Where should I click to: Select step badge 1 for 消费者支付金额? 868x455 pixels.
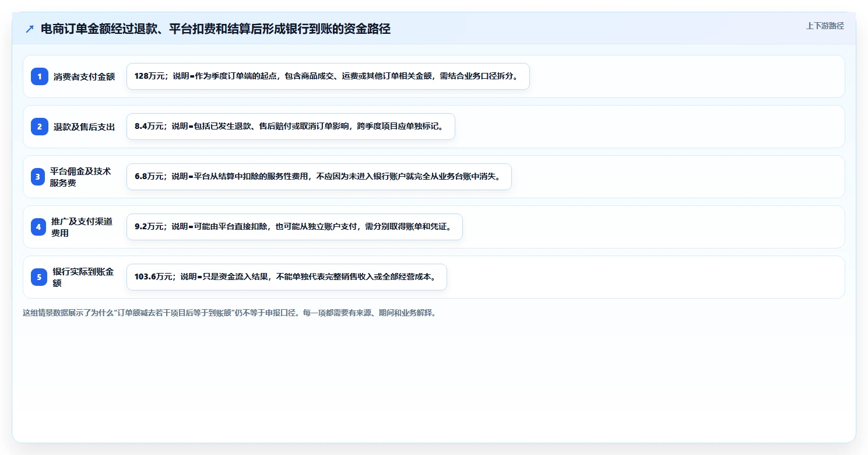click(39, 76)
